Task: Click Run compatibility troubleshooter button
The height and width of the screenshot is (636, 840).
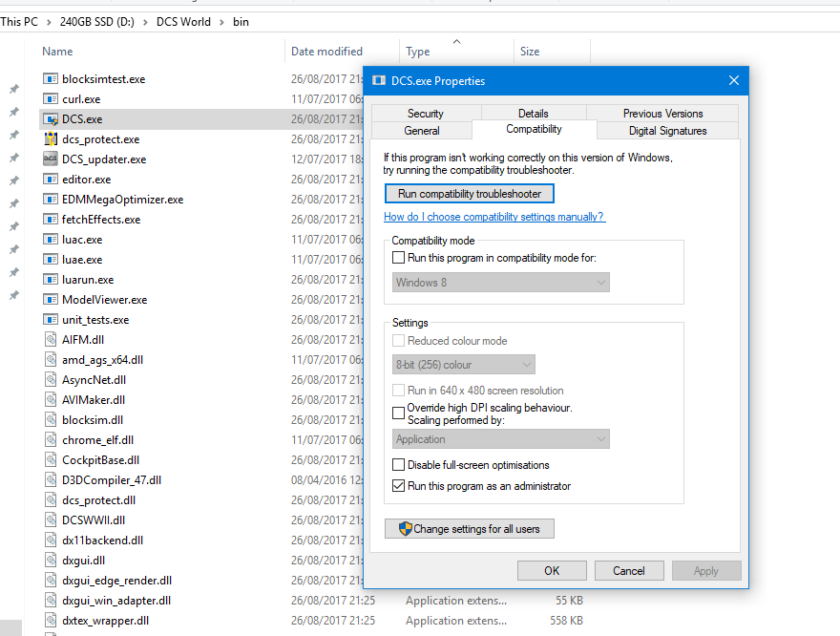Action: click(470, 194)
